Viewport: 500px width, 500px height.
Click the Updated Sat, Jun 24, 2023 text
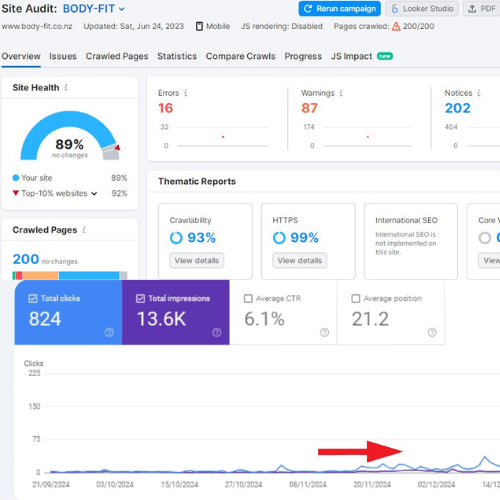[134, 26]
